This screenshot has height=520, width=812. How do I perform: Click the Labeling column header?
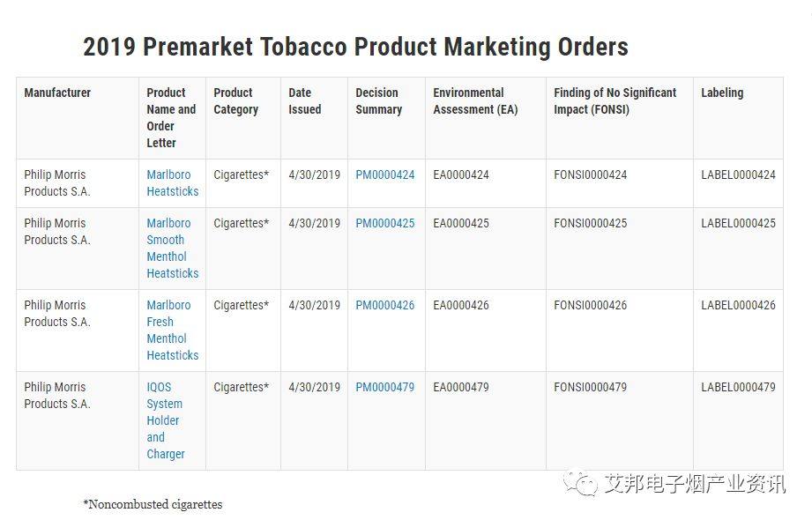[x=722, y=93]
